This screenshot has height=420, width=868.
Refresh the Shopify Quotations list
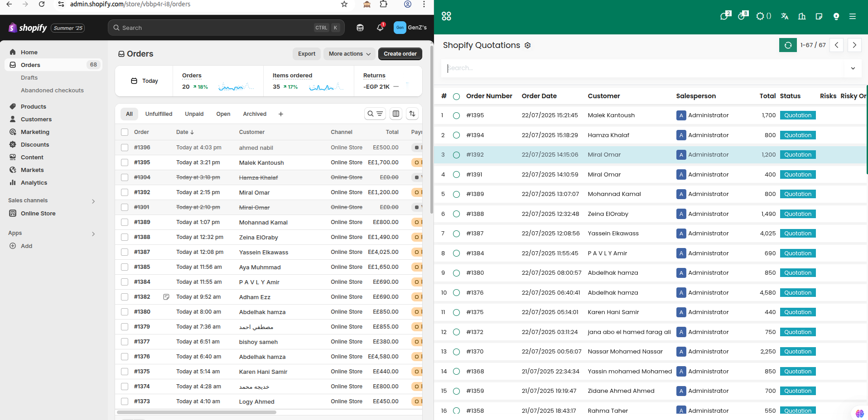788,45
